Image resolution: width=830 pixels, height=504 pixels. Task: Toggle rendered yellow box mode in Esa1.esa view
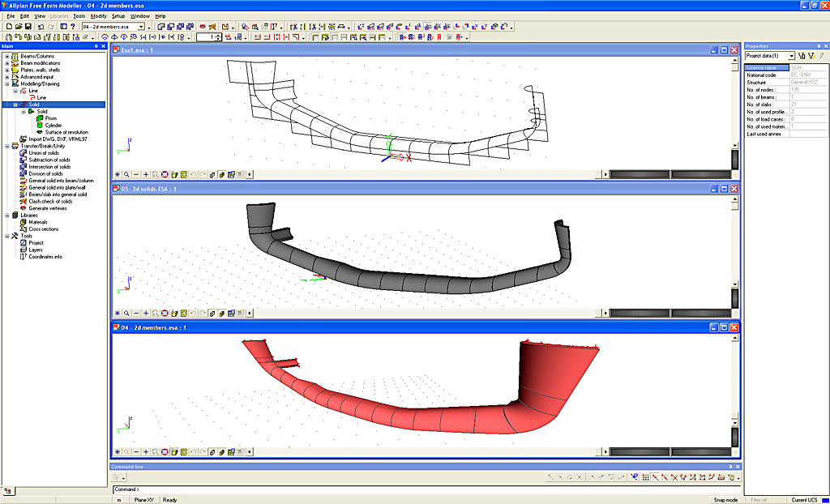click(x=222, y=174)
